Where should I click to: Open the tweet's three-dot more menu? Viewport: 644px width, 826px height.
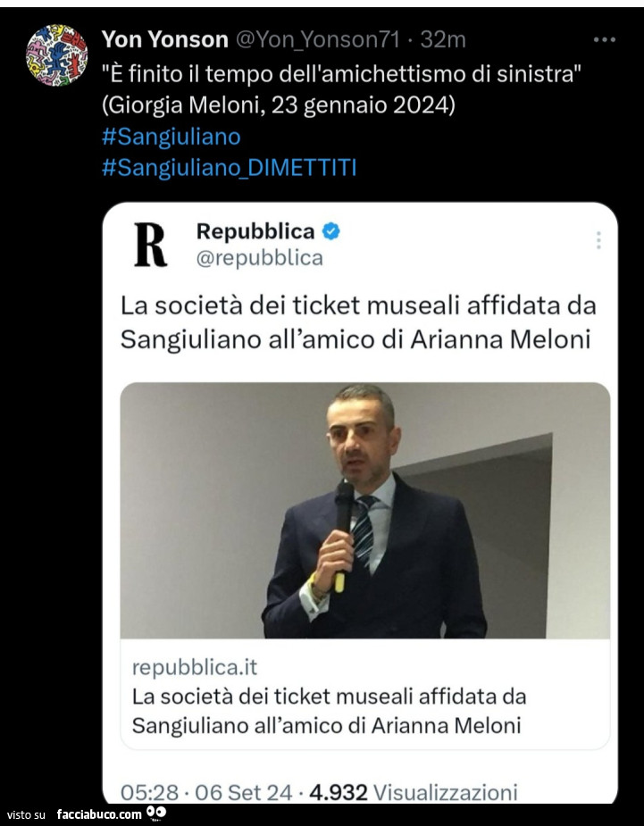tap(605, 40)
